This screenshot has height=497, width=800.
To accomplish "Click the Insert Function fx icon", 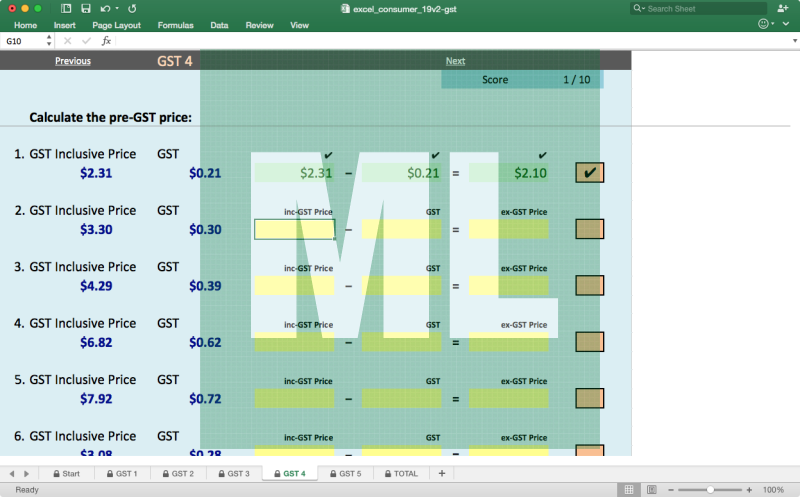I will [x=106, y=41].
